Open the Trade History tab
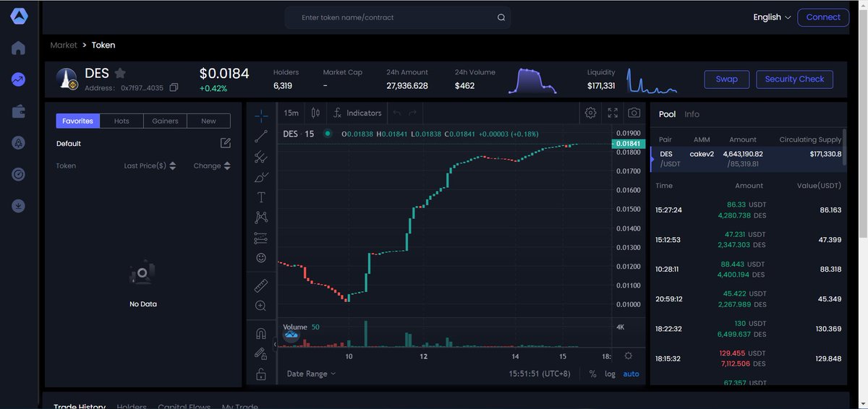Image resolution: width=868 pixels, height=409 pixels. pos(80,406)
